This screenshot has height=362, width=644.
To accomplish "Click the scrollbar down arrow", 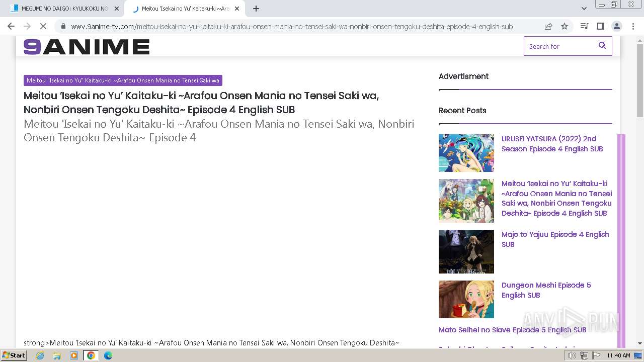I will pyautogui.click(x=640, y=343).
